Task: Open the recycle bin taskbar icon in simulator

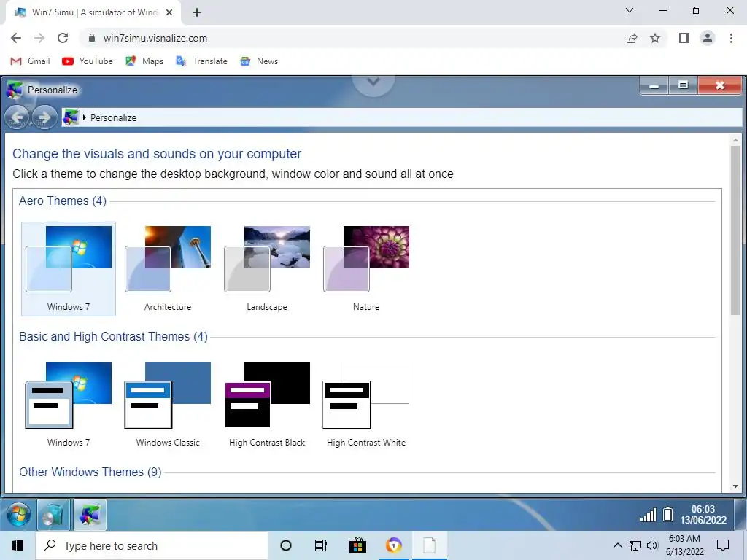Action: coord(53,515)
